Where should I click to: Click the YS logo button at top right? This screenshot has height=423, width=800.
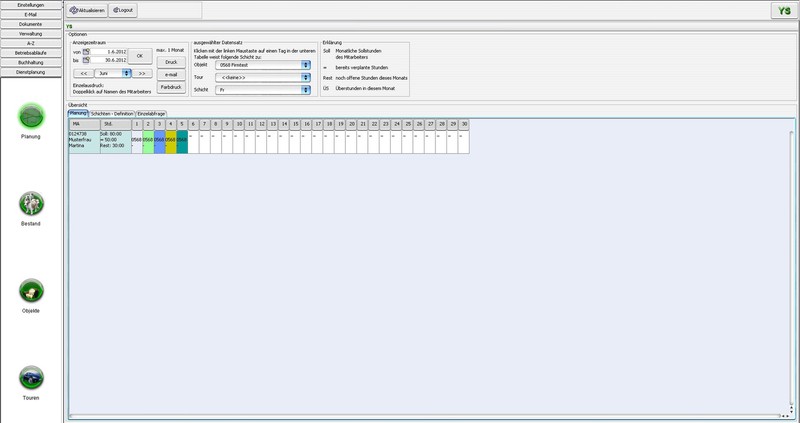tap(784, 11)
